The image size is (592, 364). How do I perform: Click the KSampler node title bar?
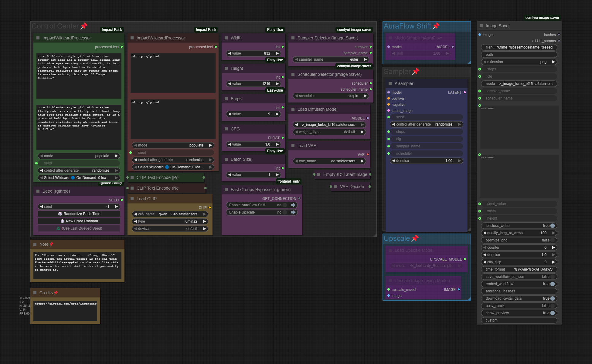[x=425, y=83]
